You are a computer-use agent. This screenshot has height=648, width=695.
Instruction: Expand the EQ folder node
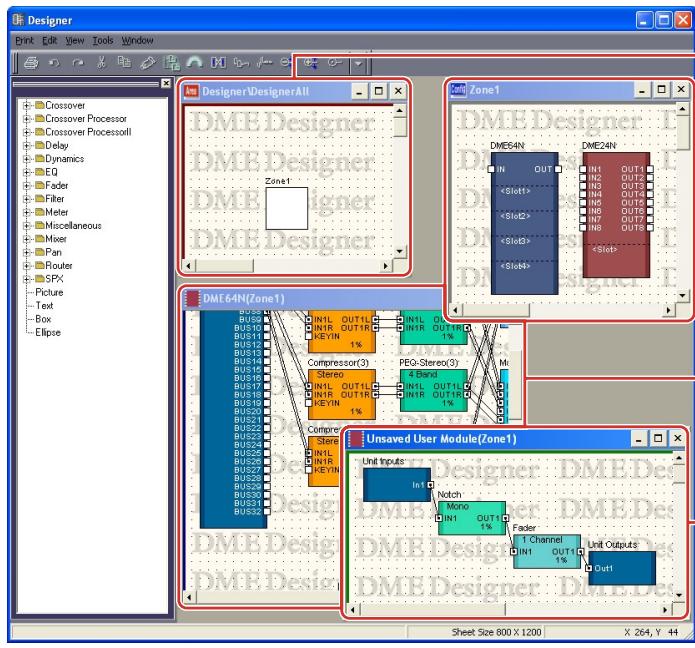point(27,172)
